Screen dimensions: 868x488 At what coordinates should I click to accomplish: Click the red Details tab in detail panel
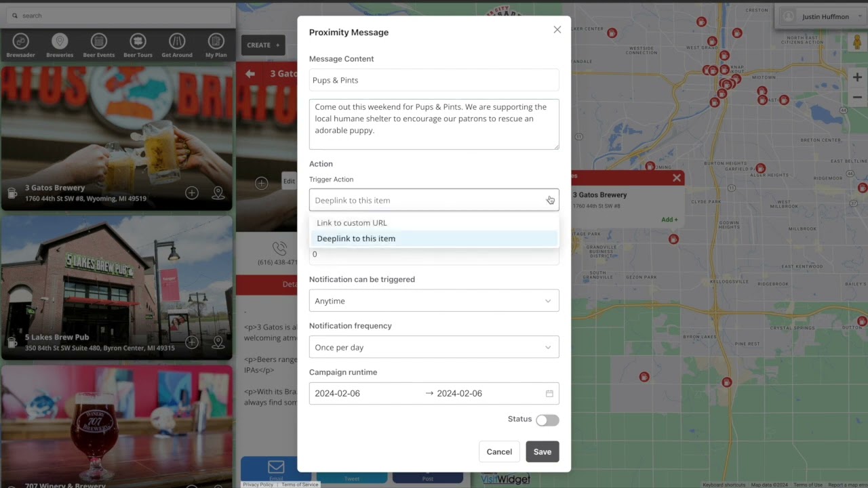click(x=267, y=285)
